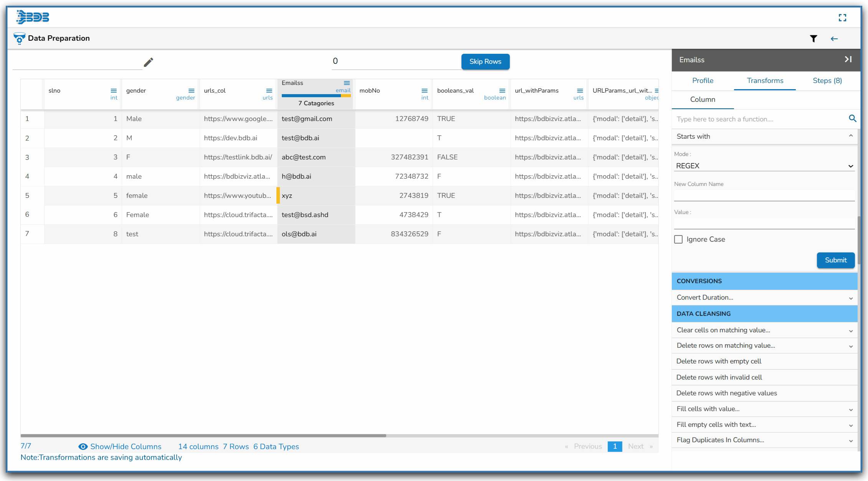Viewport: 868px width, 481px height.
Task: Collapse the Emailss side panel
Action: tap(848, 59)
